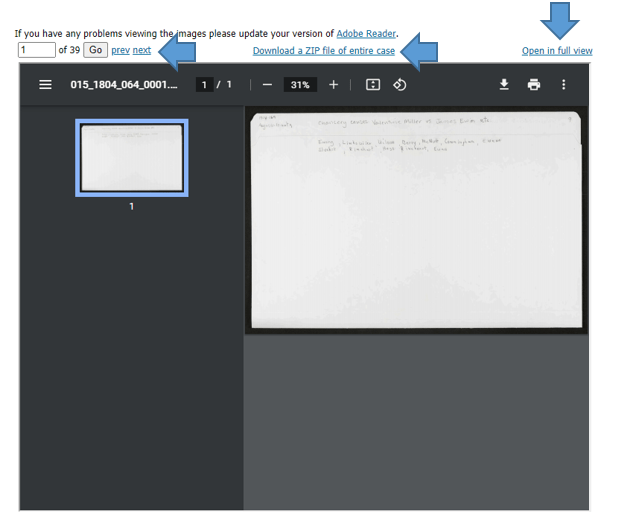The width and height of the screenshot is (621, 528).
Task: Open in full view link
Action: pos(557,50)
